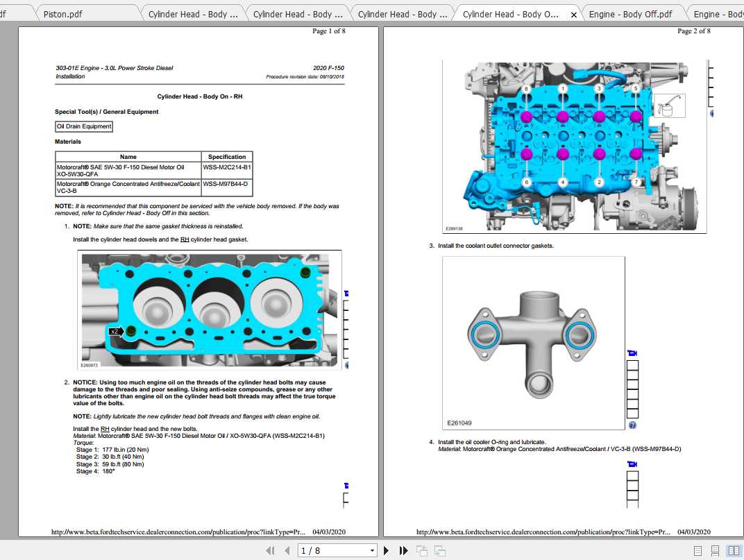This screenshot has height=560, width=744.
Task: Click the blue help icon under figure E261049
Action: click(632, 425)
